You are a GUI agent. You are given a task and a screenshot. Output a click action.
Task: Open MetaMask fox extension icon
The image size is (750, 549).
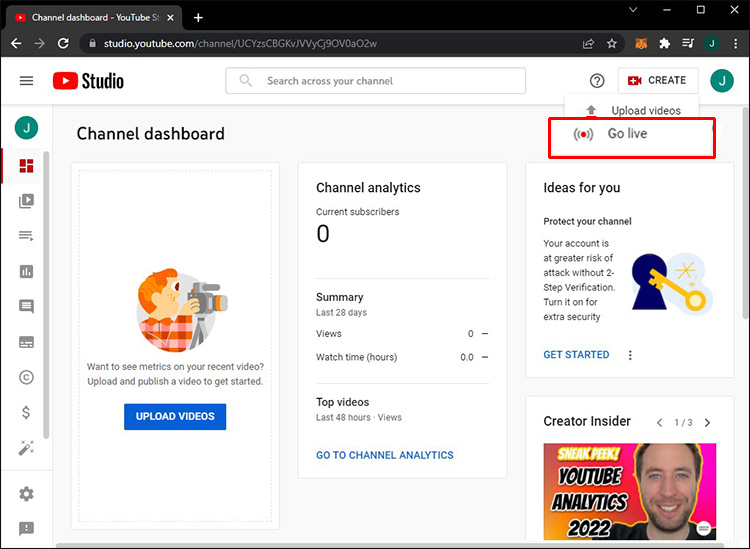(641, 44)
